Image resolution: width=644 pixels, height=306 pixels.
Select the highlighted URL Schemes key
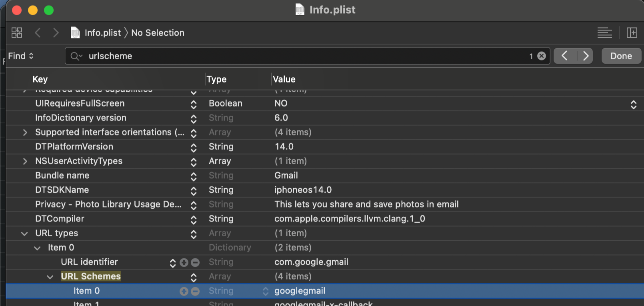91,276
